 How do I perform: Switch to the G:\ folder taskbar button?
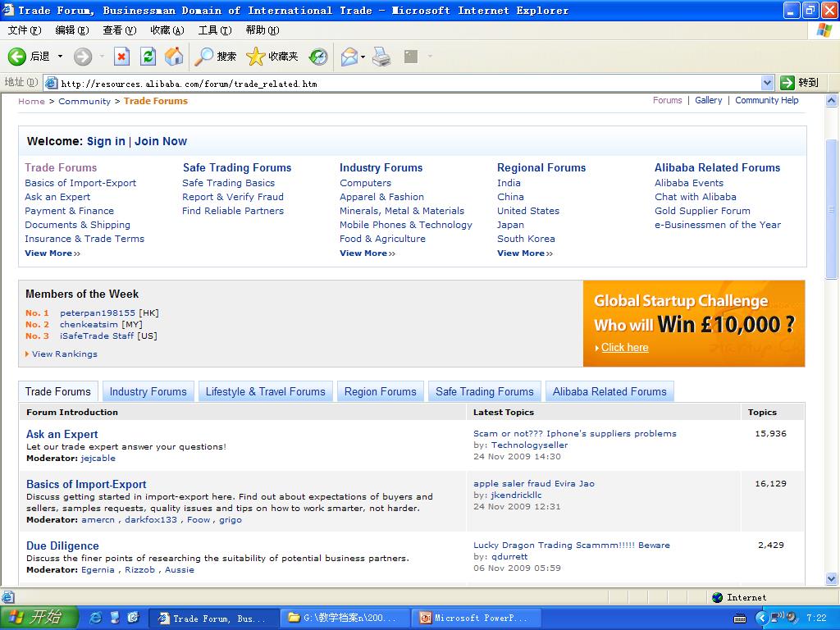(345, 619)
